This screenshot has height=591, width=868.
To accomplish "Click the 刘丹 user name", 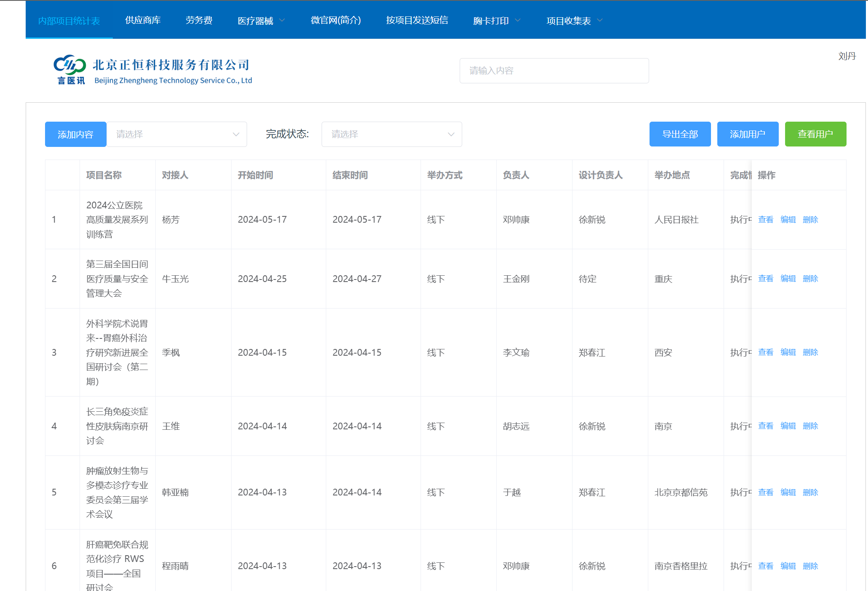I will tap(847, 56).
